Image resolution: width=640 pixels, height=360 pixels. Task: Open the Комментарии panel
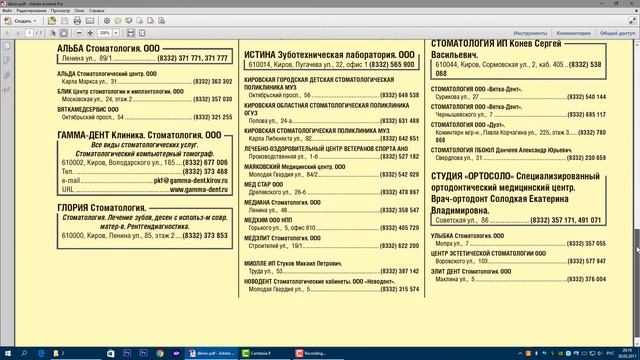573,33
